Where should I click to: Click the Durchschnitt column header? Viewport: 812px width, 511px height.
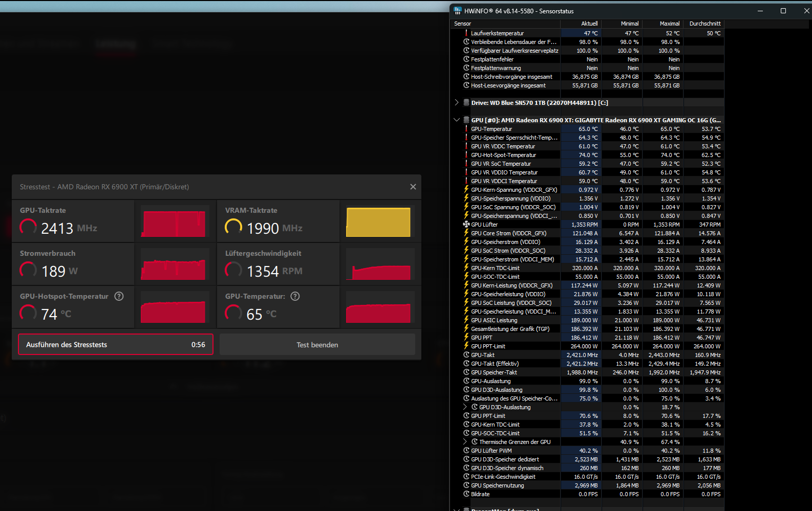pyautogui.click(x=704, y=24)
